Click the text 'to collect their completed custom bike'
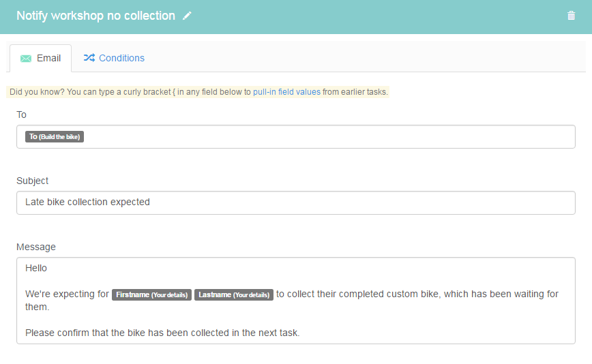This screenshot has width=592, height=364. pyautogui.click(x=357, y=294)
